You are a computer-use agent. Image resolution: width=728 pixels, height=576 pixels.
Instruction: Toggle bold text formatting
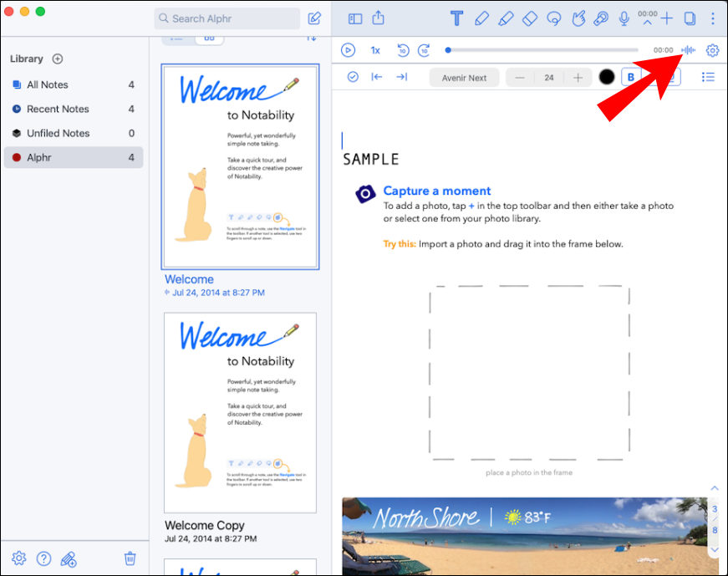coord(630,77)
